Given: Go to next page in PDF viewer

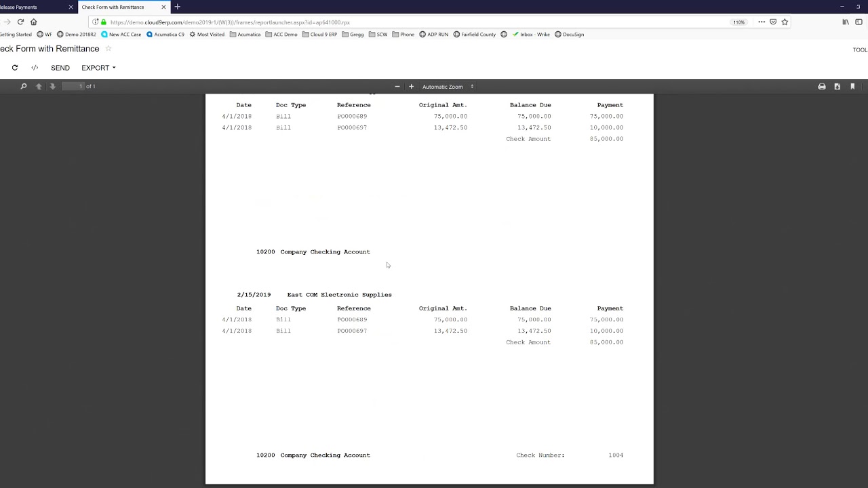Looking at the screenshot, I should point(52,86).
